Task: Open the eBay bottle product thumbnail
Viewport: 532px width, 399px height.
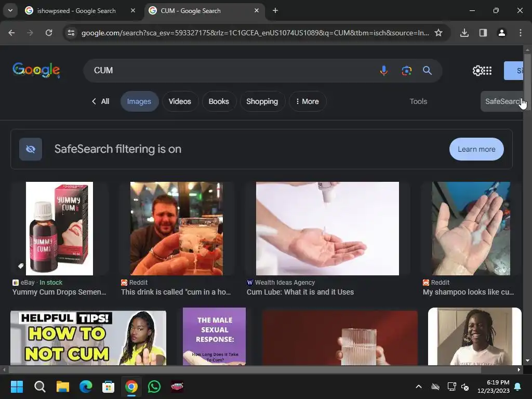Action: tap(59, 229)
